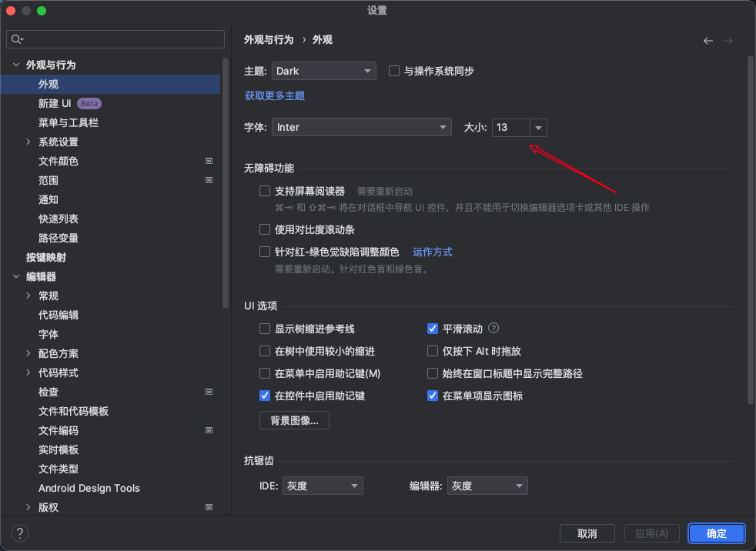Click the 大小 font size input field

(x=510, y=127)
